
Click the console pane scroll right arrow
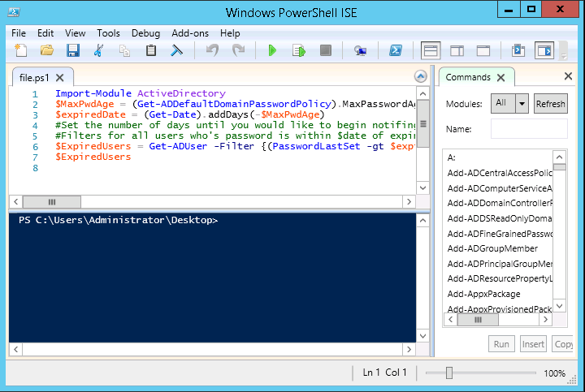click(x=409, y=349)
